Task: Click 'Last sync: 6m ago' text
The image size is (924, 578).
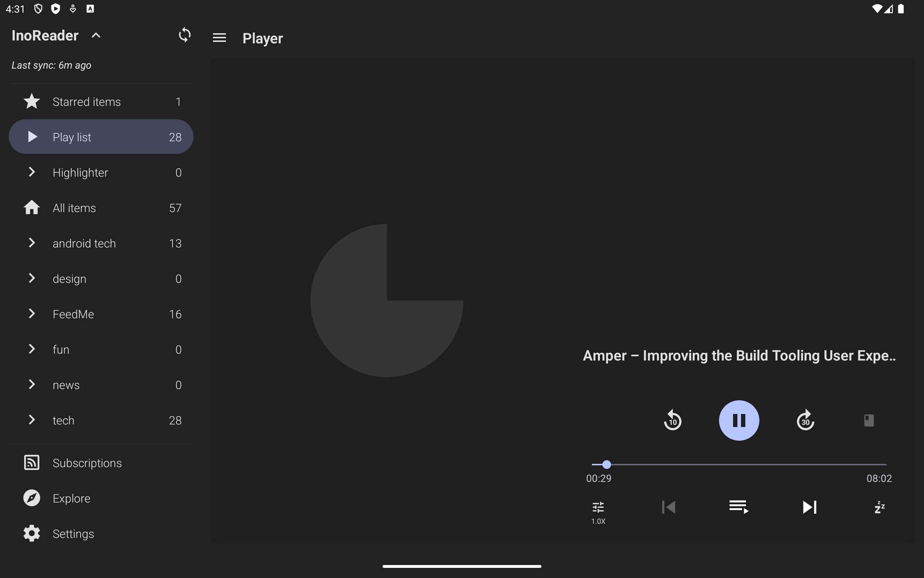Action: coord(51,65)
